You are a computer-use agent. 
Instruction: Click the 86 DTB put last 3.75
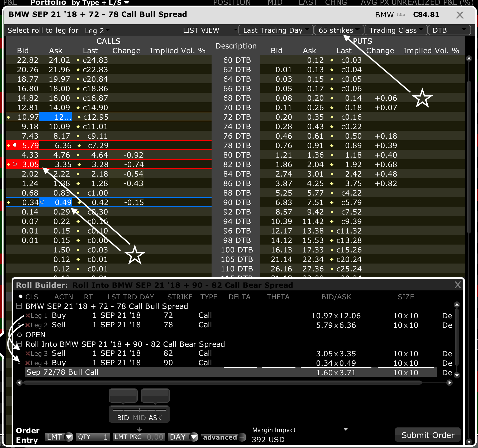pos(353,183)
